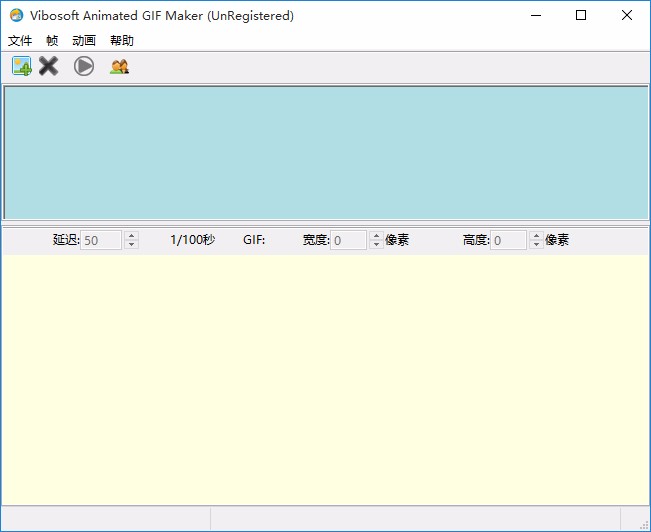Increase the 延迟 delay value
The height and width of the screenshot is (532, 651).
pos(132,235)
